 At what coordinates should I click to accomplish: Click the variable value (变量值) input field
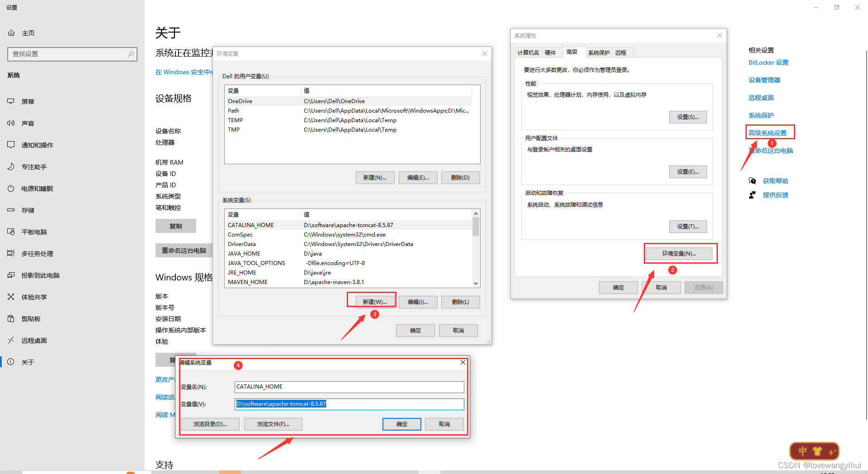click(x=349, y=404)
